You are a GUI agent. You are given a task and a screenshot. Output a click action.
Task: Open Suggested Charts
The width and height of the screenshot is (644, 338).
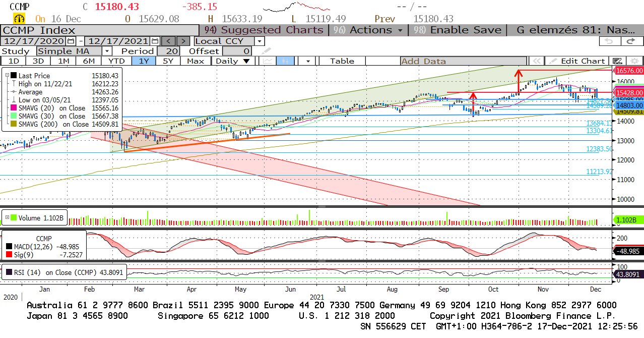[x=264, y=30]
